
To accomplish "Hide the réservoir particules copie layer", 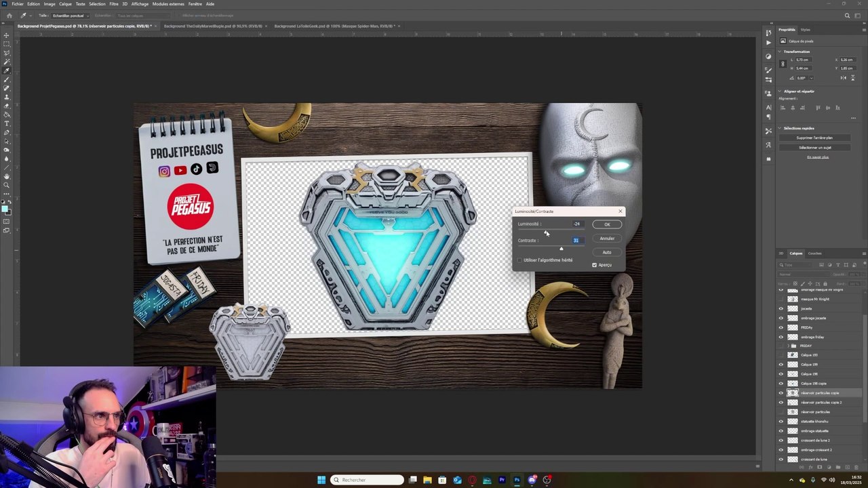I will click(x=781, y=392).
